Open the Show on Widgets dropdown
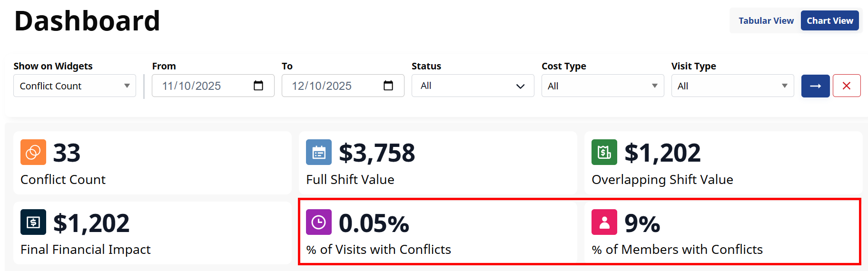Image resolution: width=868 pixels, height=271 pixels. (75, 86)
